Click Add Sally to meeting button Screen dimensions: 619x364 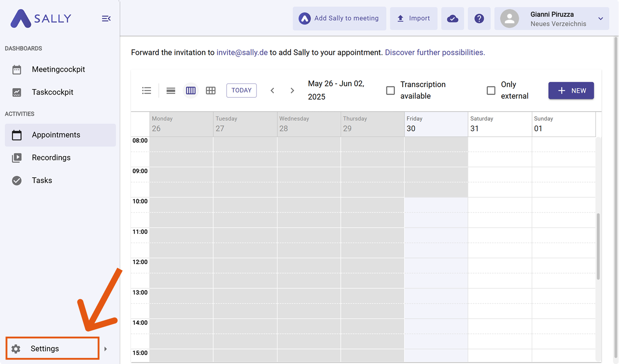[339, 18]
